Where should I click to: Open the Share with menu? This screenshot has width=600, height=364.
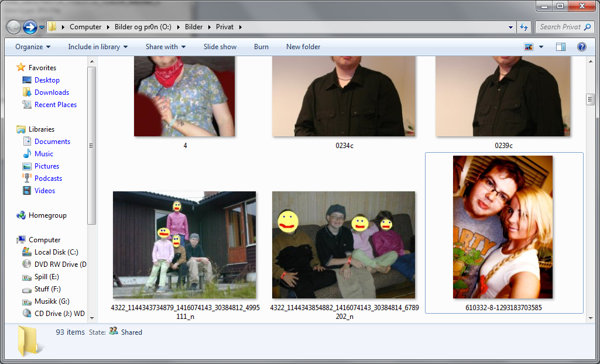165,47
